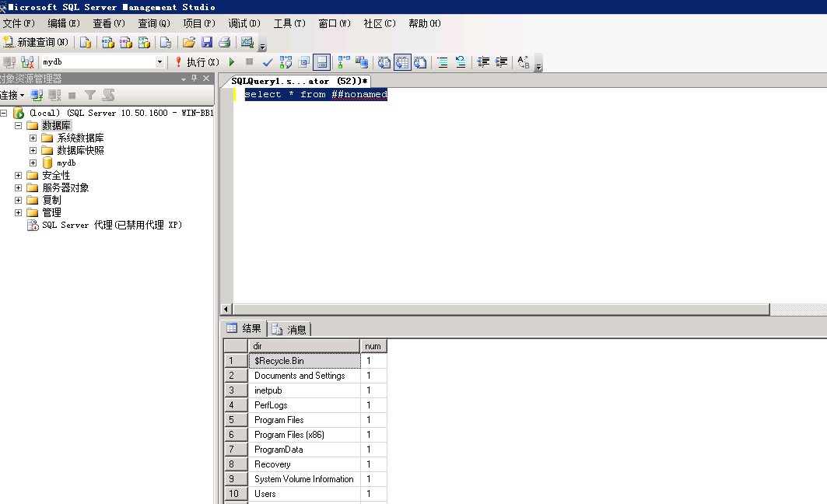827x504 pixels.
Task: Start debugging with the green play icon
Action: click(232, 62)
